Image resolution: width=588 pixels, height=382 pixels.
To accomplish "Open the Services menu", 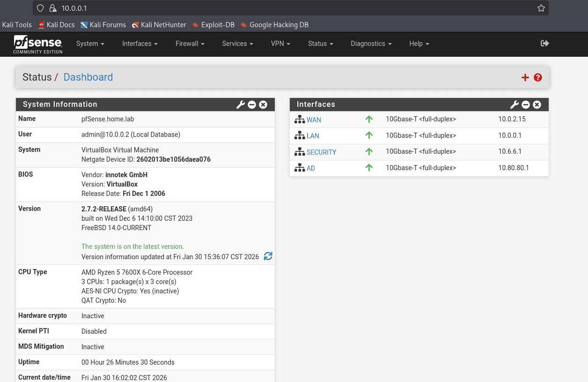I will [237, 44].
